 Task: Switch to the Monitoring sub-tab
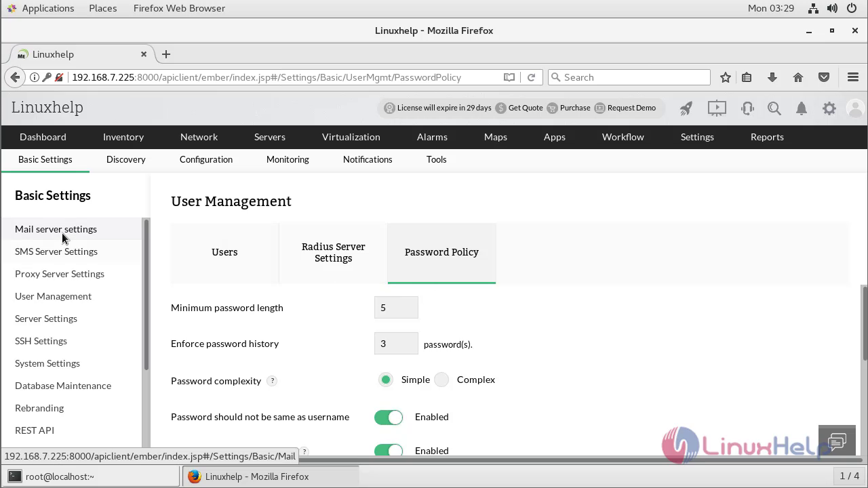coord(288,159)
